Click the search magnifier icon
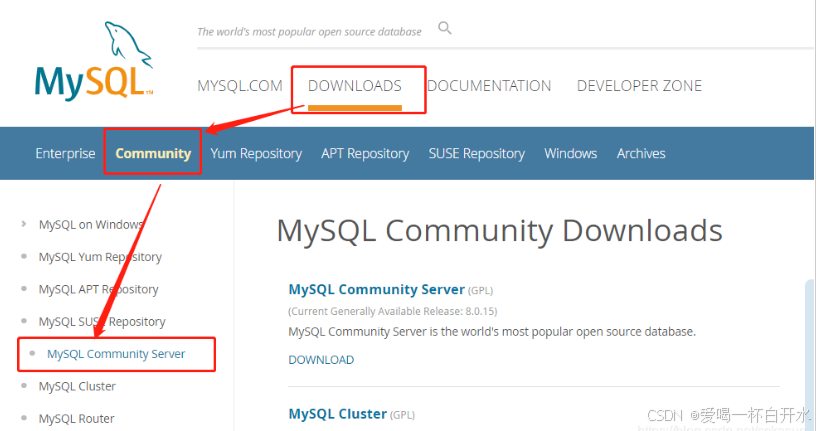The image size is (823, 431). [445, 28]
